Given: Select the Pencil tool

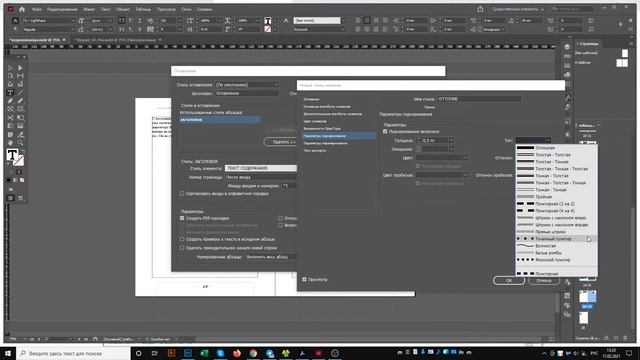Looking at the screenshot, I should 20,101.
